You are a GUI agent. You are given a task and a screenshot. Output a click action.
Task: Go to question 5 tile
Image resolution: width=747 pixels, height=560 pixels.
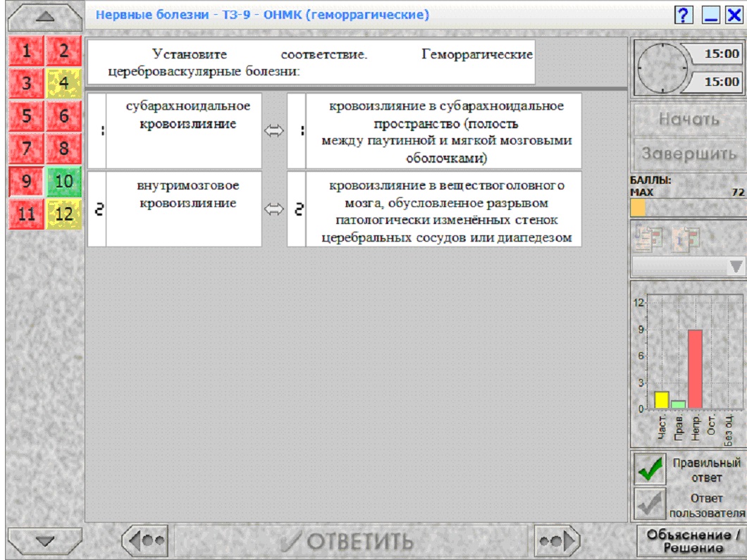[27, 116]
